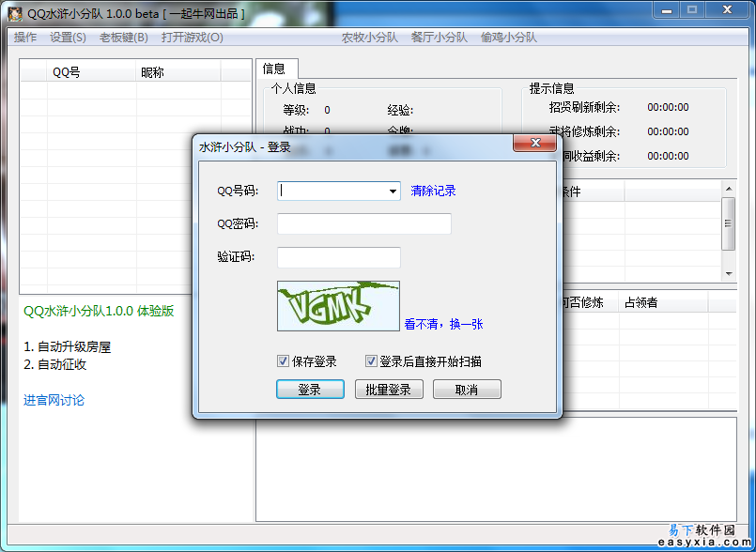Open the 老板键(B) menu
This screenshot has width=756, height=552.
point(124,38)
